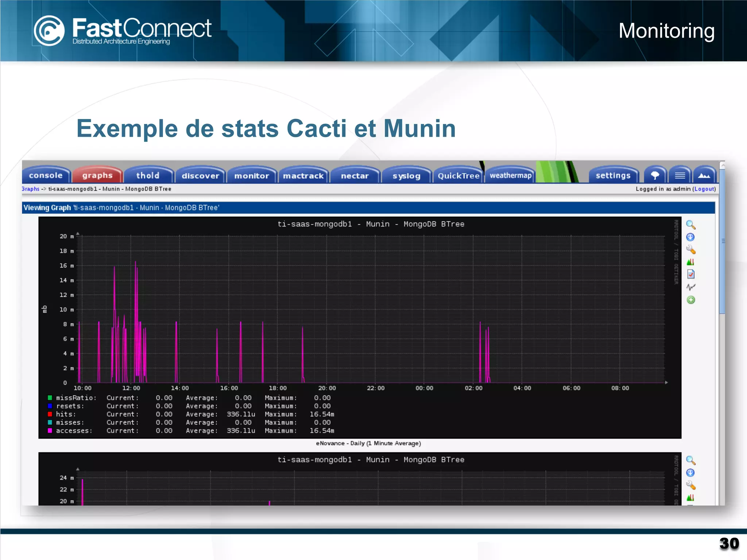
Task: Select the nectar tab
Action: pos(355,175)
